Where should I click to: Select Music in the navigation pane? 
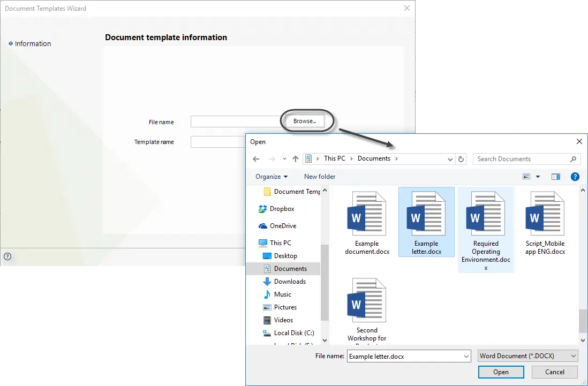(277, 294)
